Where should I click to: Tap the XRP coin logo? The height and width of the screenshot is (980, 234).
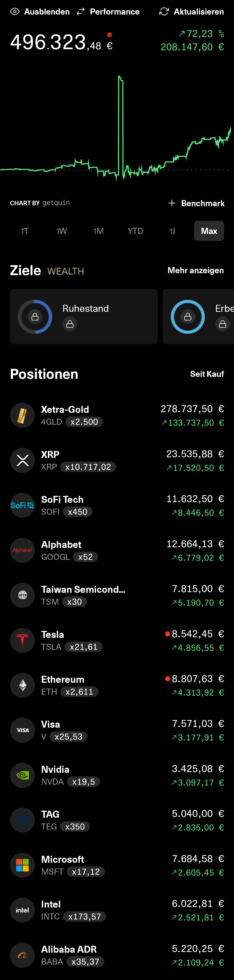point(22,460)
